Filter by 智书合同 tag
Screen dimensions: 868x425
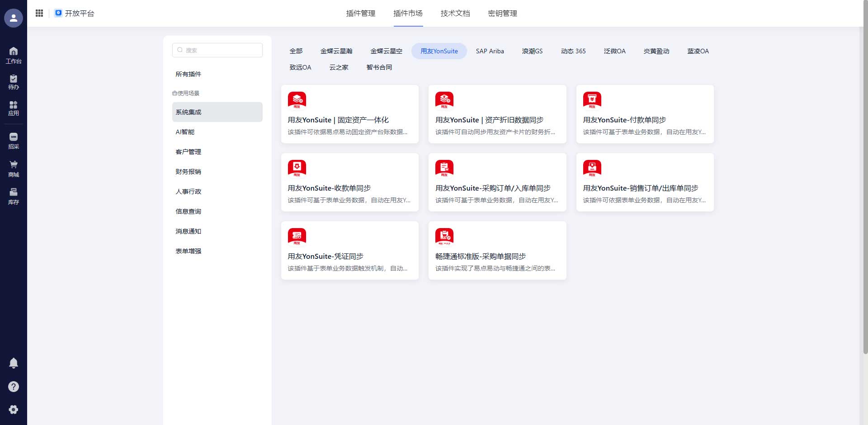(379, 67)
